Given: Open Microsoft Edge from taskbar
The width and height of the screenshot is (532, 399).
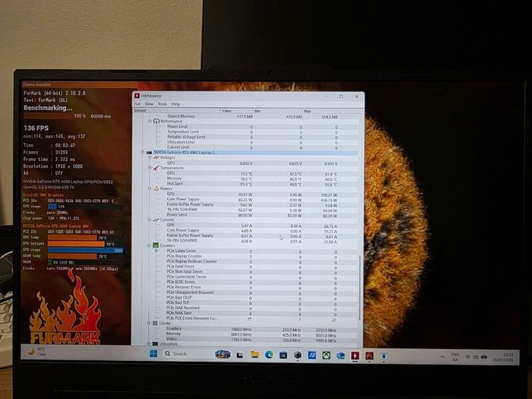Looking at the screenshot, I should 269,355.
